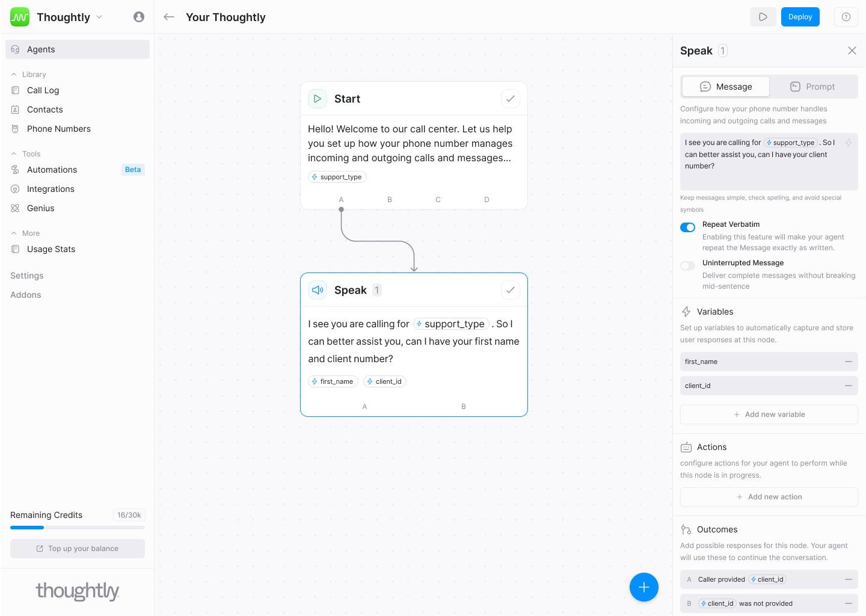Select Speak node outcome B
The height and width of the screenshot is (616, 866).
point(464,407)
